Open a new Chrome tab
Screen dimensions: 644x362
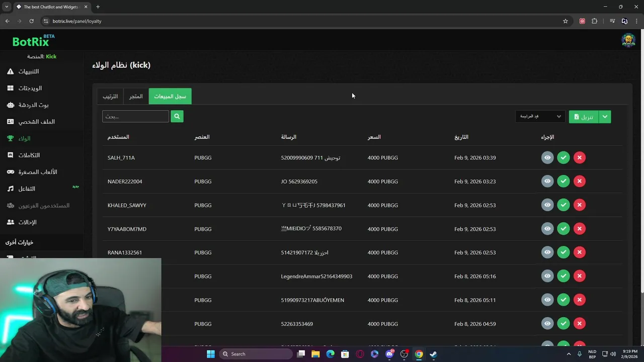point(98,7)
